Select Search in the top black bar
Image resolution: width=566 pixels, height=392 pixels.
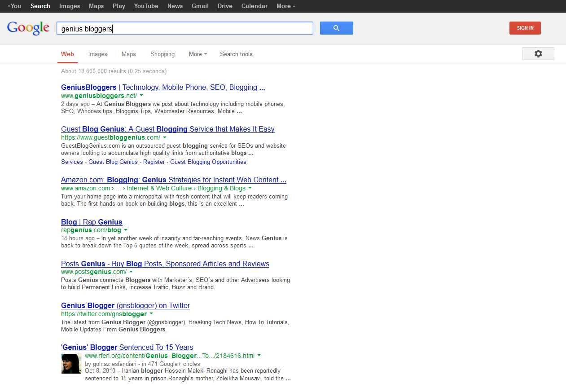click(40, 6)
